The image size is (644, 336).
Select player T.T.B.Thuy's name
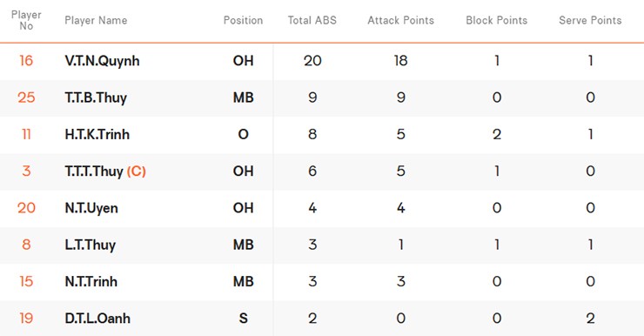pos(96,97)
